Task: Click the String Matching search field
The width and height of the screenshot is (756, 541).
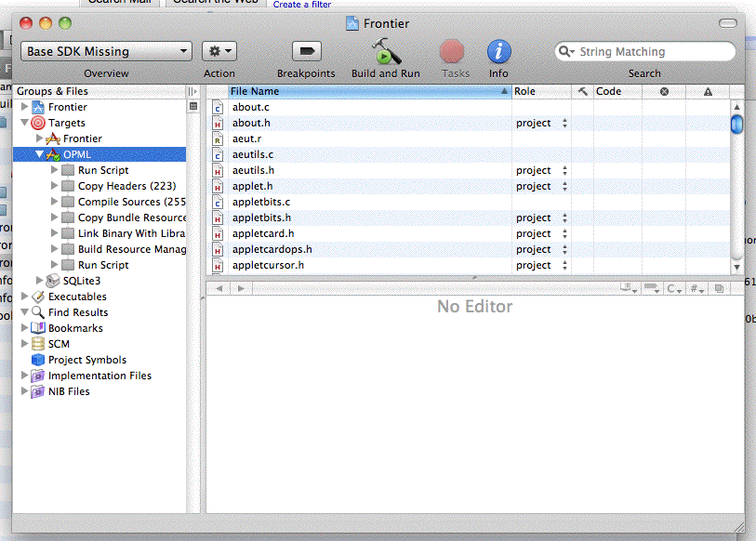Action: (x=651, y=52)
